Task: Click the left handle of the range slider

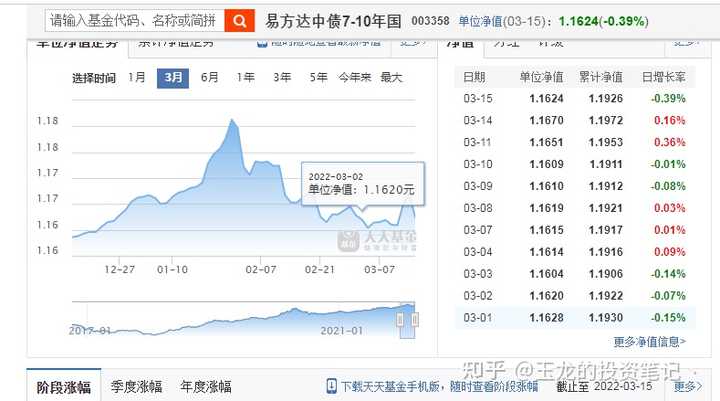Action: pos(400,319)
